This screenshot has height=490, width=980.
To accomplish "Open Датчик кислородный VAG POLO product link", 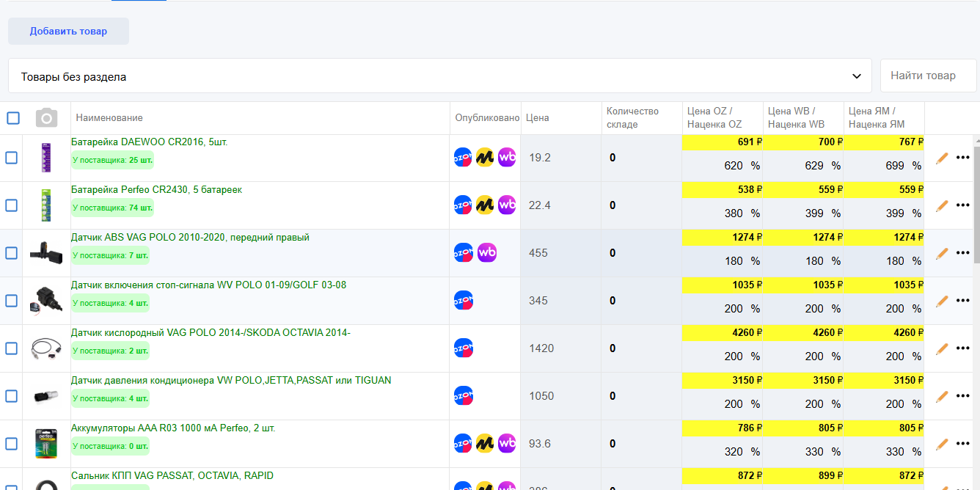I will (211, 333).
